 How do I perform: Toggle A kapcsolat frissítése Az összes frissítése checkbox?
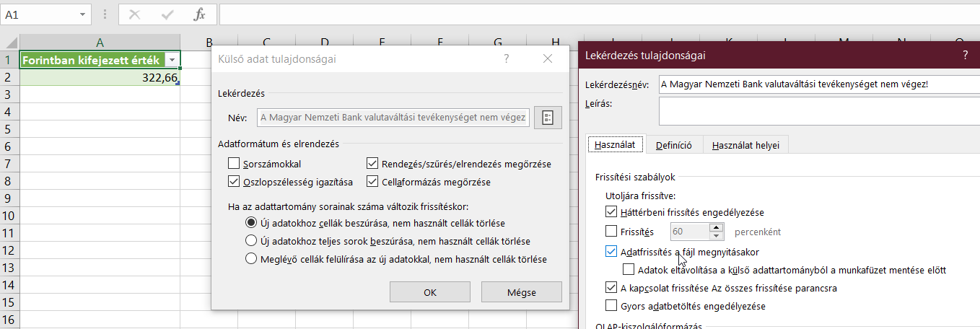pyautogui.click(x=611, y=288)
